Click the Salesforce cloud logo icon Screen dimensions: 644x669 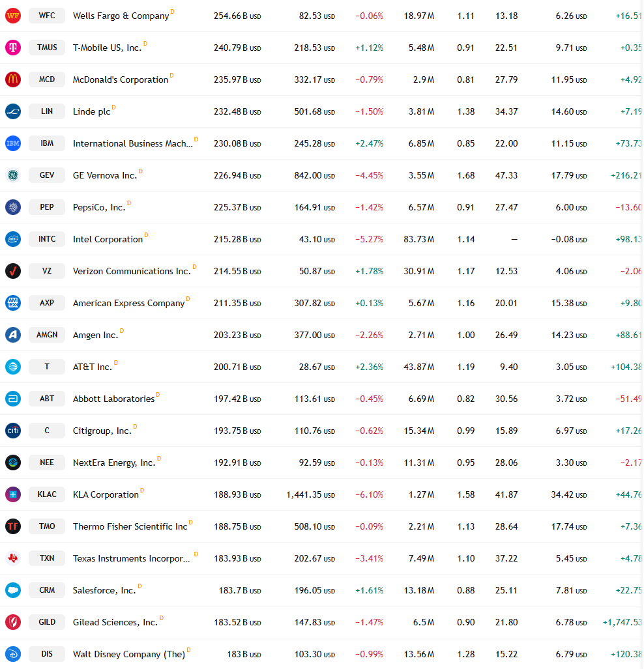tap(13, 590)
